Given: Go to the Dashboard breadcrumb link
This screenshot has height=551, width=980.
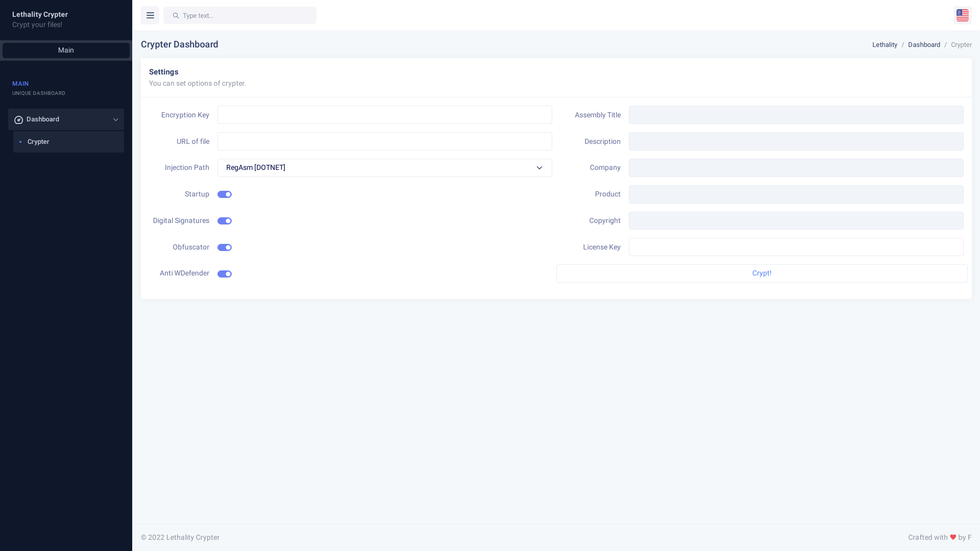Looking at the screenshot, I should tap(924, 45).
